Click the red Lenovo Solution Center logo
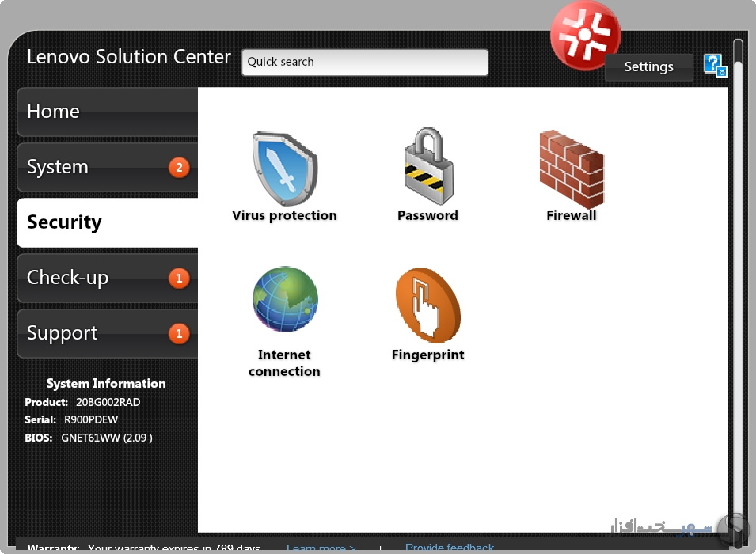This screenshot has height=554, width=756. point(585,35)
